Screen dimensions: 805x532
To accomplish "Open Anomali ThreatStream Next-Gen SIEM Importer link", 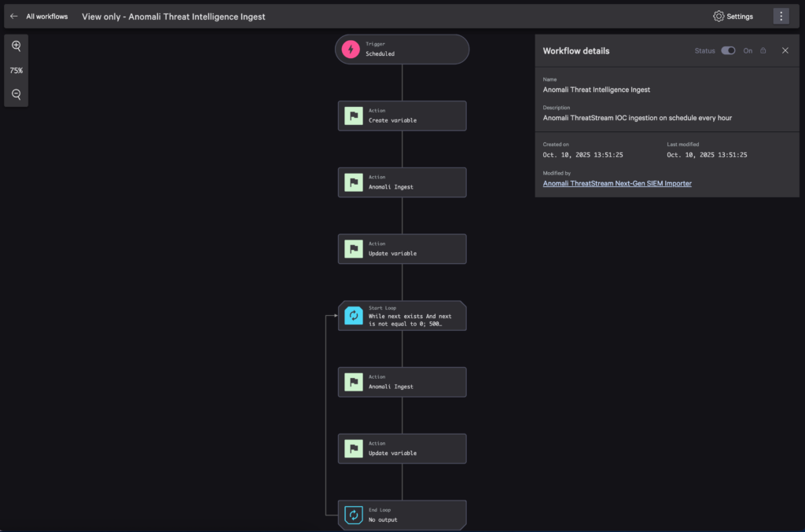I will pyautogui.click(x=617, y=183).
